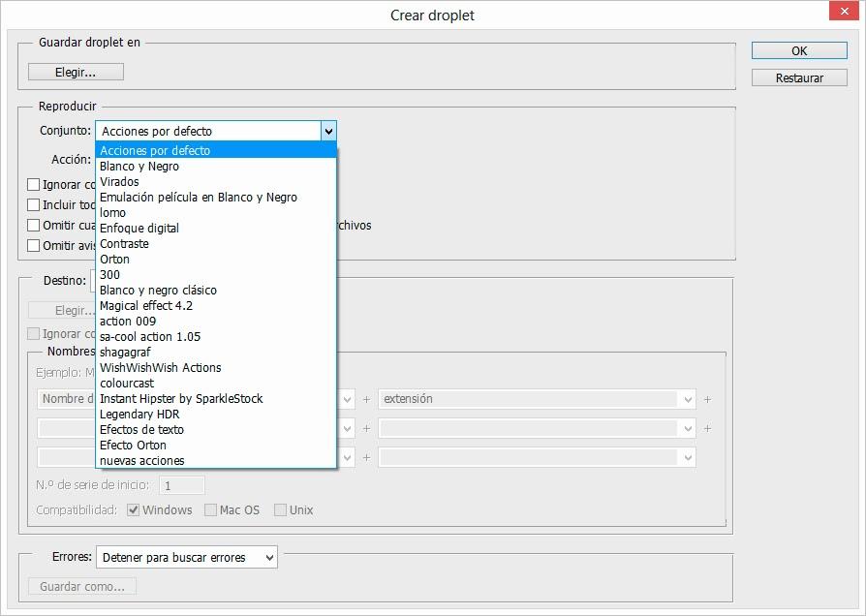This screenshot has width=866, height=616.
Task: Choose Legendary HDR set
Action: pyautogui.click(x=139, y=415)
